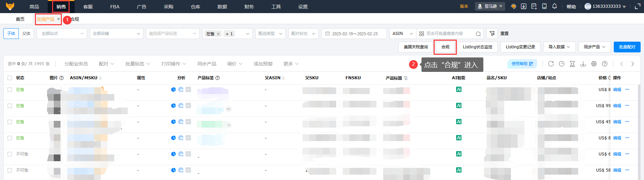Open the FBA menu
This screenshot has width=644, height=180.
(x=115, y=7)
